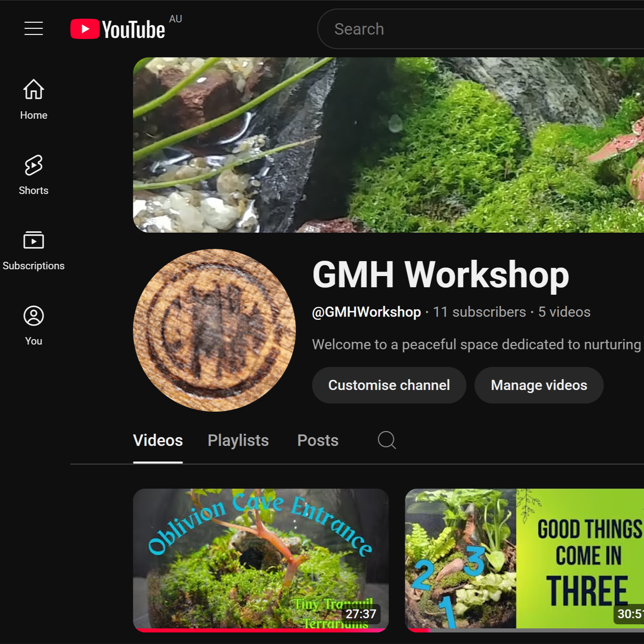The height and width of the screenshot is (644, 644).
Task: Switch to the Playlists tab
Action: 238,441
